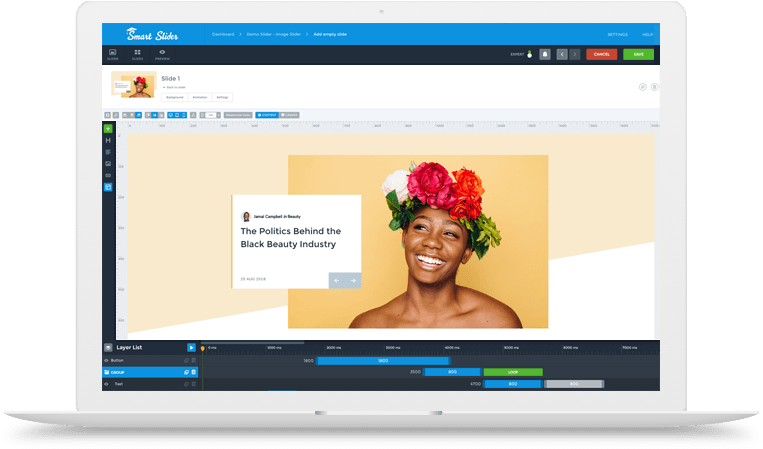763x449 pixels.
Task: Open the Slides tab in top navigation
Action: point(137,54)
